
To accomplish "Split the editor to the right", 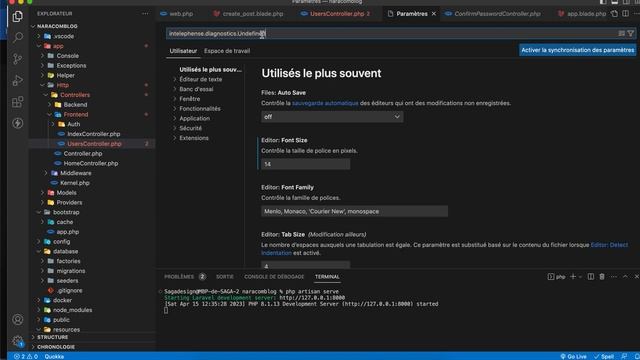I will (x=625, y=13).
